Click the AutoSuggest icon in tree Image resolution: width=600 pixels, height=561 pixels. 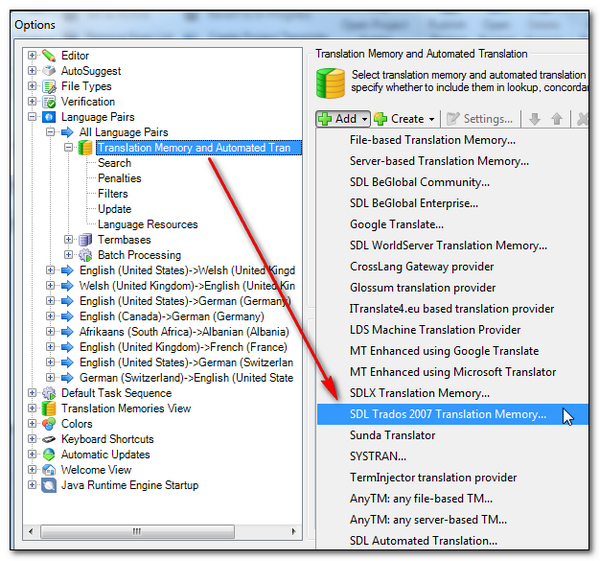tap(49, 71)
